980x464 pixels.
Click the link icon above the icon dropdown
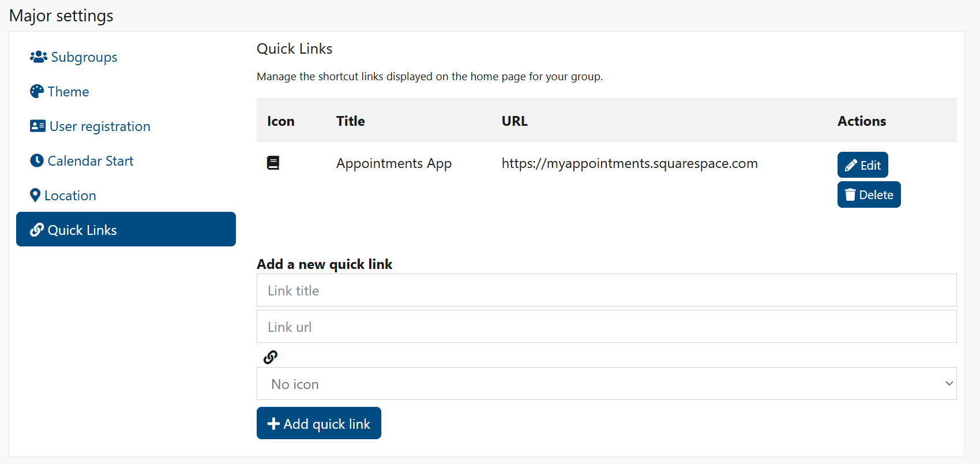[x=270, y=357]
